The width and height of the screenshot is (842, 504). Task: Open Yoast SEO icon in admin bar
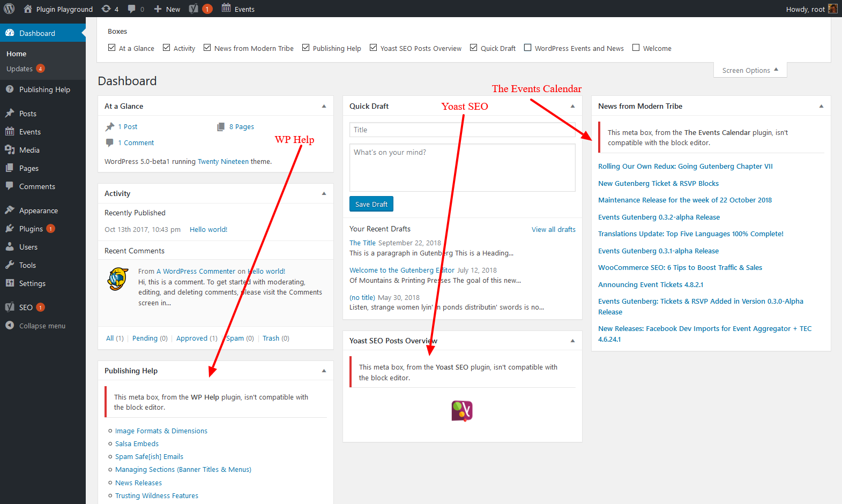[x=194, y=9]
